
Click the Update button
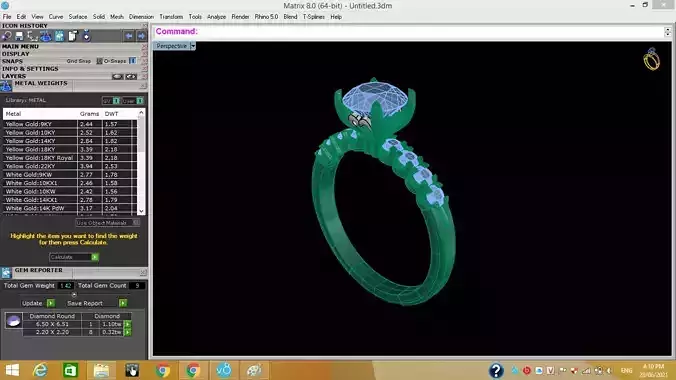(x=38, y=303)
